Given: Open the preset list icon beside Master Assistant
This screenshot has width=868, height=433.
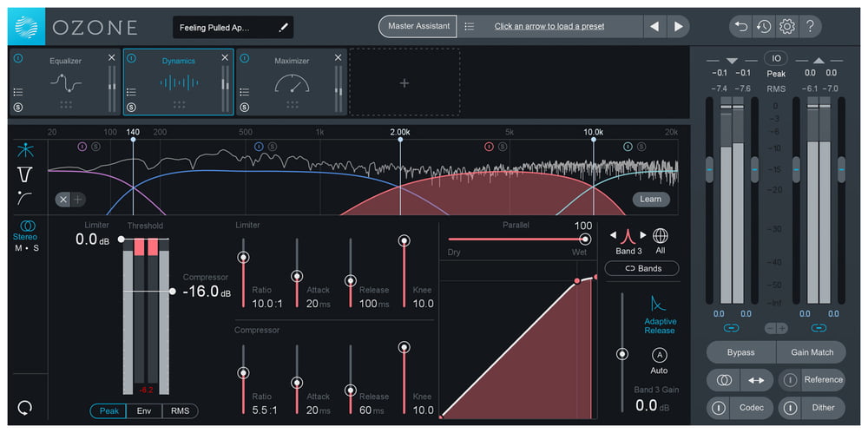Looking at the screenshot, I should click(470, 26).
